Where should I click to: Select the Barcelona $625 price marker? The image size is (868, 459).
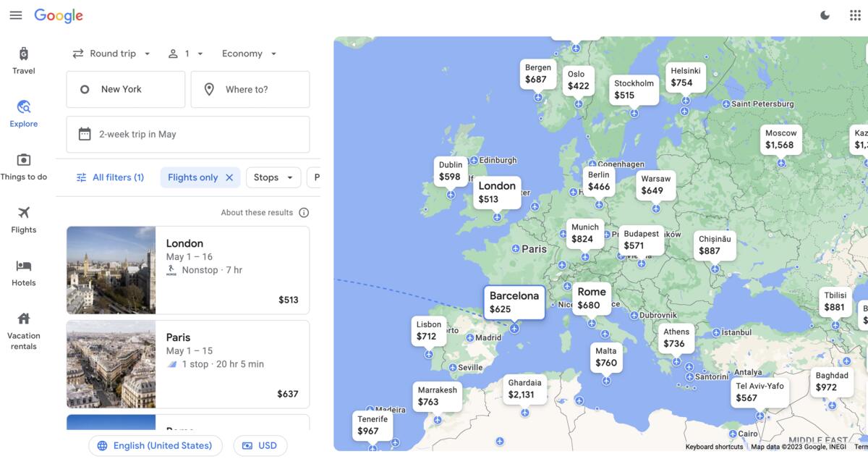[x=514, y=303]
